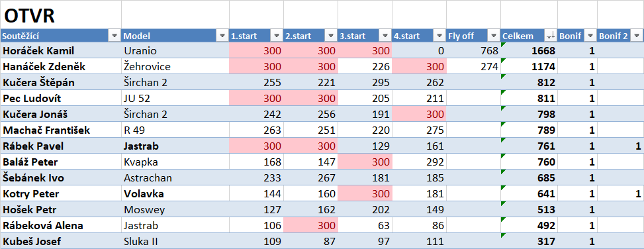644x249 pixels.
Task: Open the 4.start filter dropdown
Action: (x=439, y=36)
